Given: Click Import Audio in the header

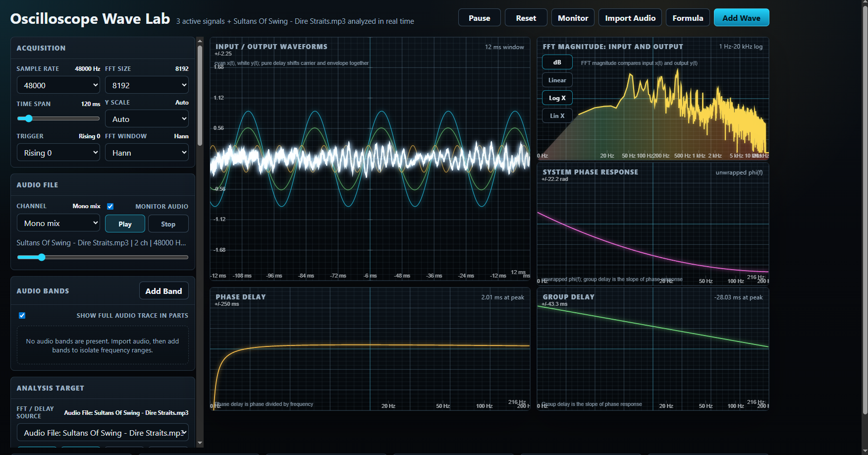Looking at the screenshot, I should (x=630, y=18).
